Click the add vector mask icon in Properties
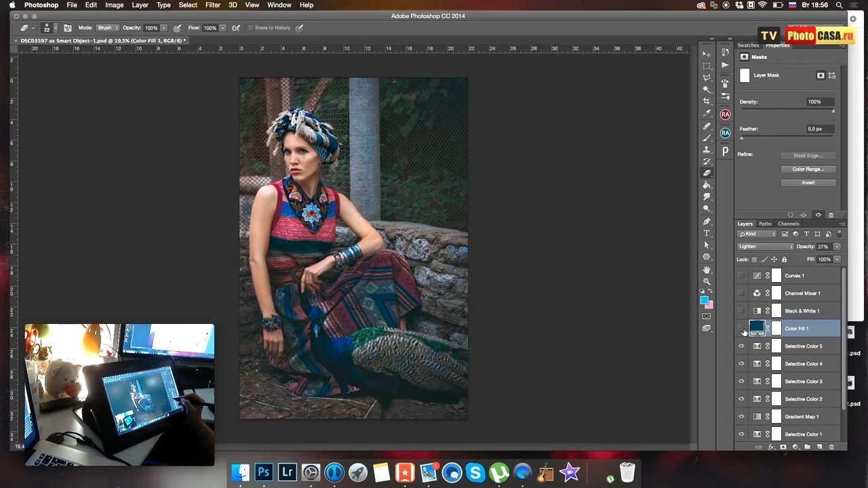Viewport: 868px width, 488px height. (x=831, y=75)
